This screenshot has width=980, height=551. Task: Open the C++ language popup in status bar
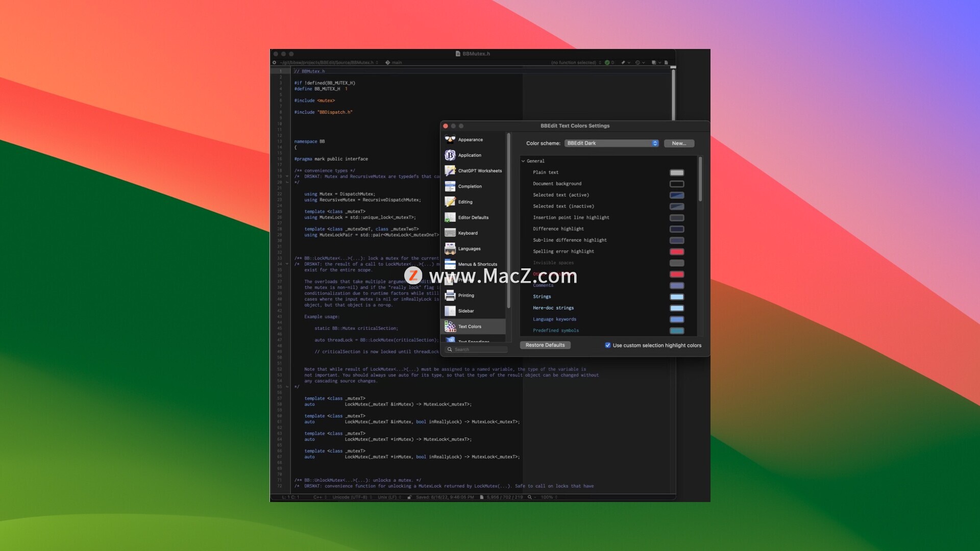320,497
